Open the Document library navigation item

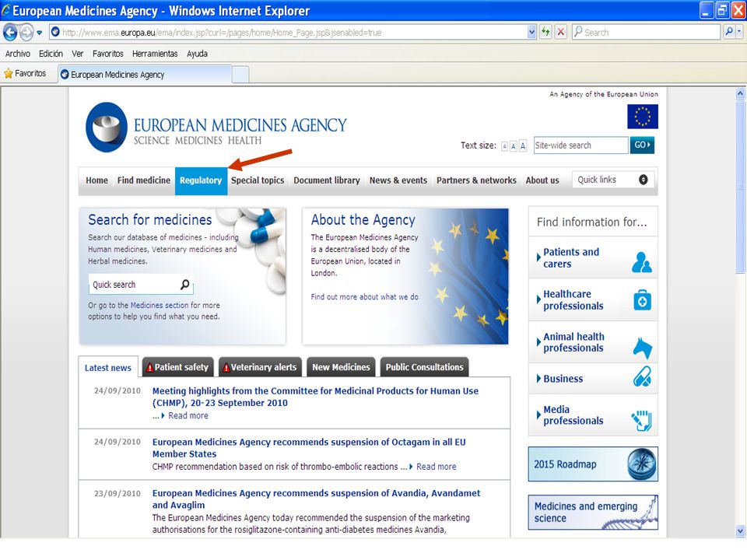[x=327, y=180]
